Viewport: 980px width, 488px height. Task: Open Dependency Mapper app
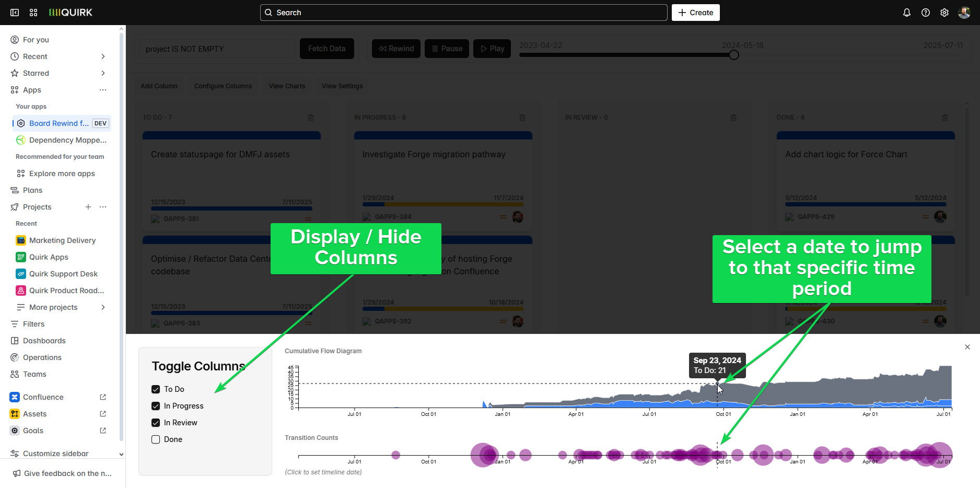tap(62, 140)
